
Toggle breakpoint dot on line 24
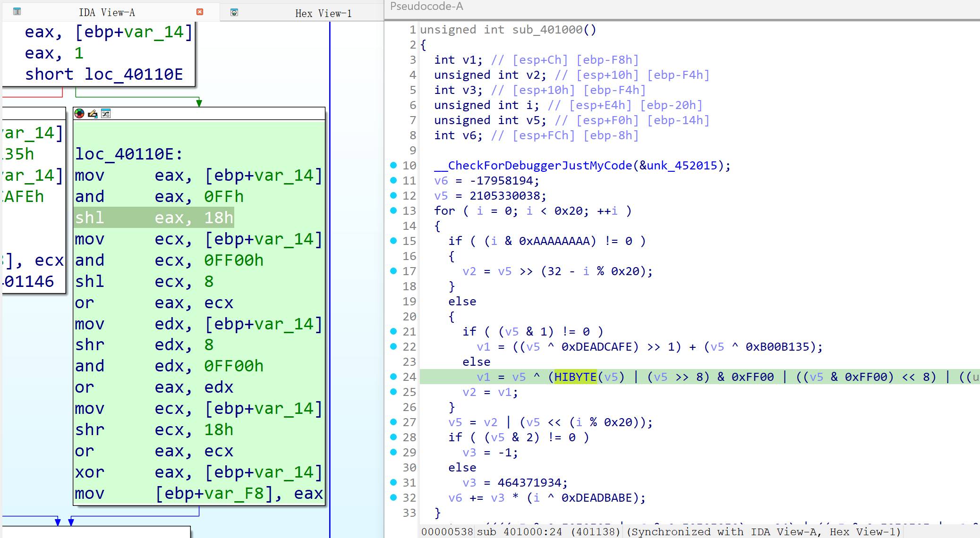pyautogui.click(x=393, y=377)
